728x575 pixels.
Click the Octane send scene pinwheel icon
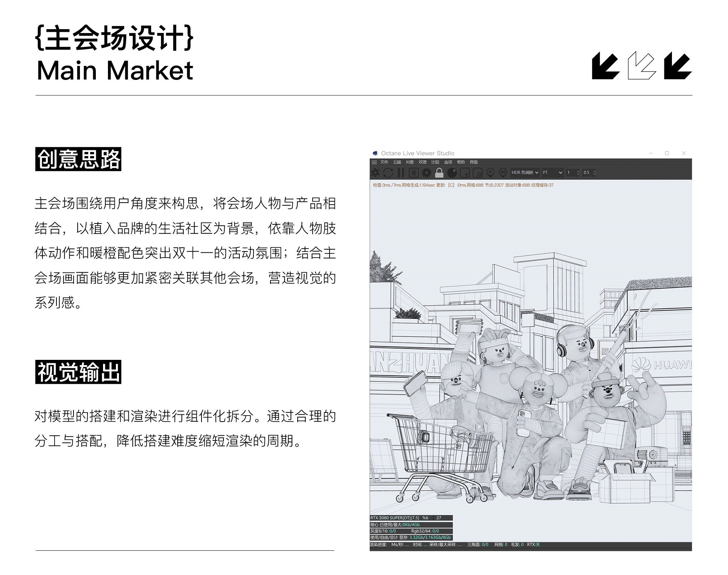tap(375, 173)
